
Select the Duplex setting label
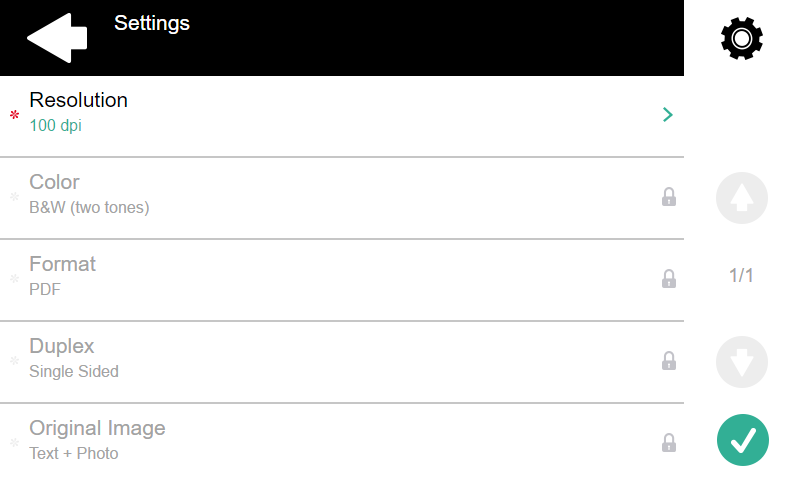(x=62, y=347)
